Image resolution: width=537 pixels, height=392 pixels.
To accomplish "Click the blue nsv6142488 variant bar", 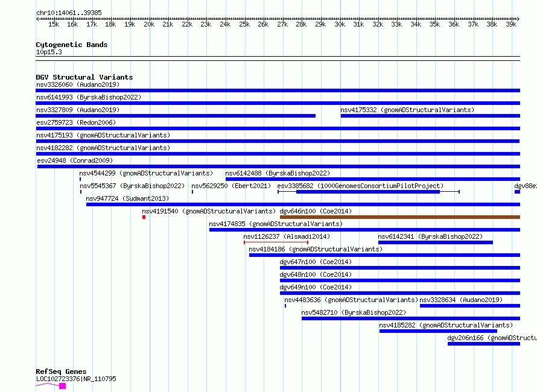I will [x=373, y=179].
